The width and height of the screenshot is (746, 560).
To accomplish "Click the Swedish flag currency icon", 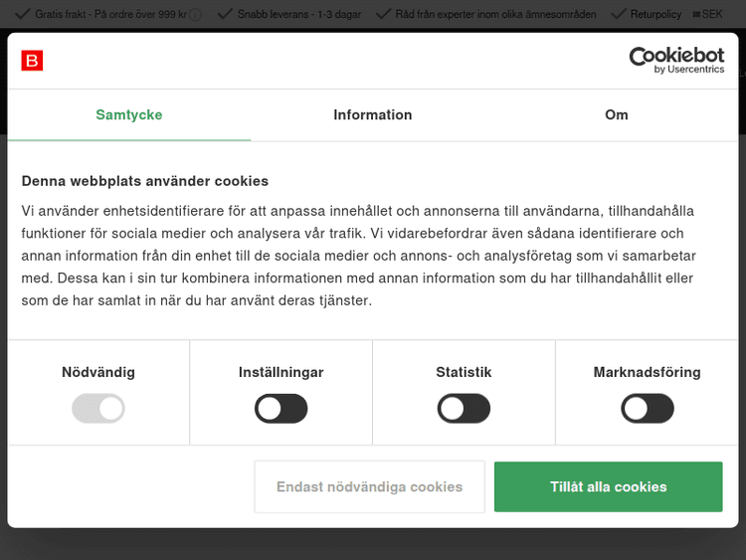I will tap(695, 15).
